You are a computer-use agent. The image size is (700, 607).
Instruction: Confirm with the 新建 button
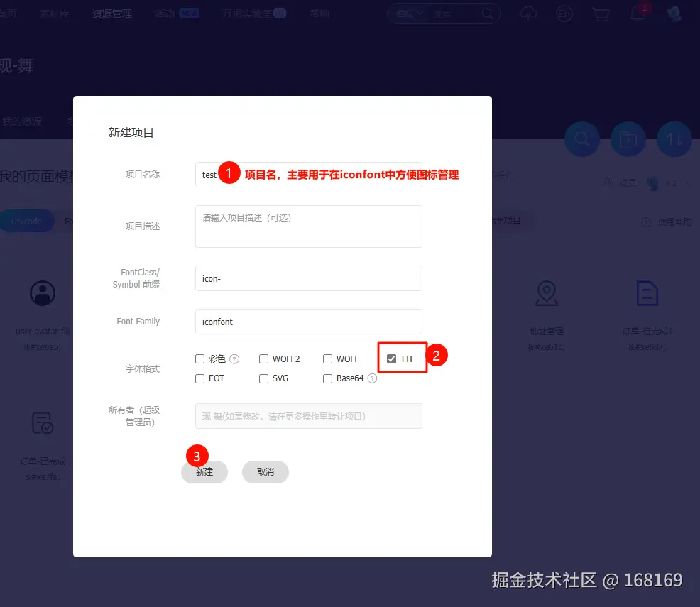click(204, 472)
